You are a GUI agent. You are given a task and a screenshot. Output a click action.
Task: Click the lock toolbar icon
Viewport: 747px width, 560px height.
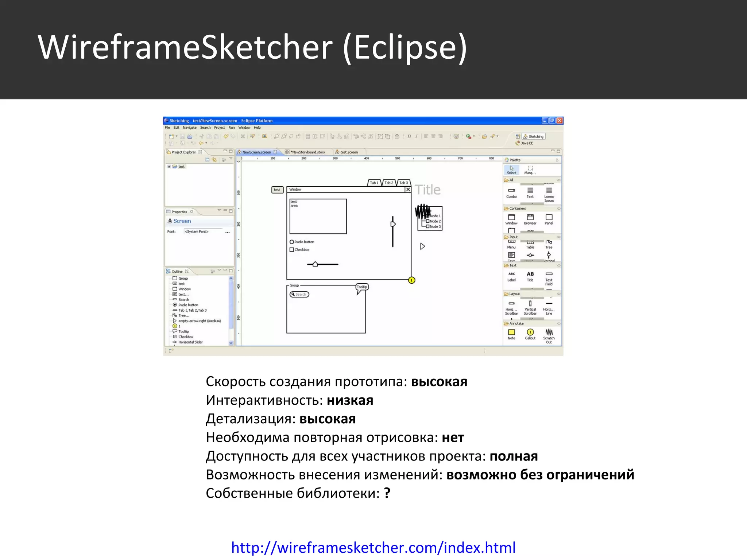click(397, 136)
